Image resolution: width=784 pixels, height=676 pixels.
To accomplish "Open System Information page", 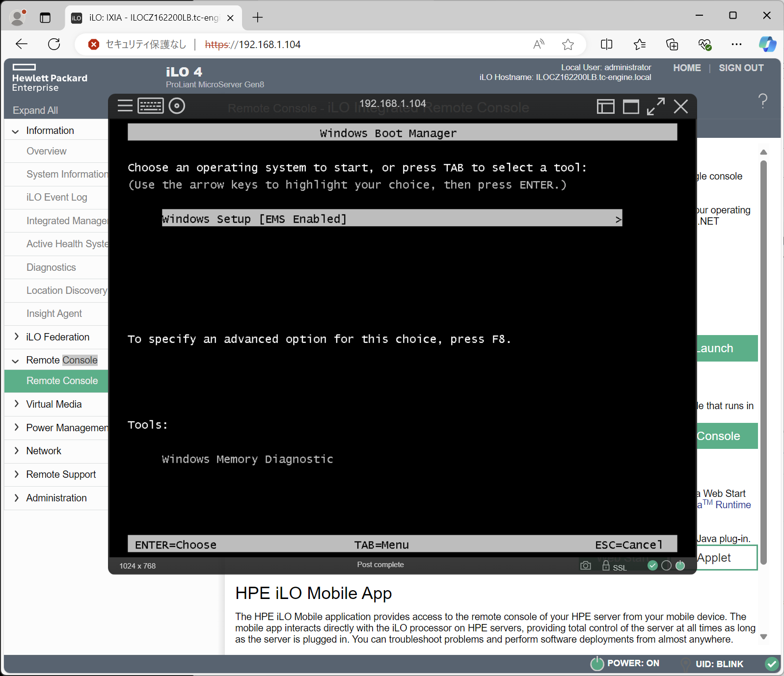I will tap(67, 174).
